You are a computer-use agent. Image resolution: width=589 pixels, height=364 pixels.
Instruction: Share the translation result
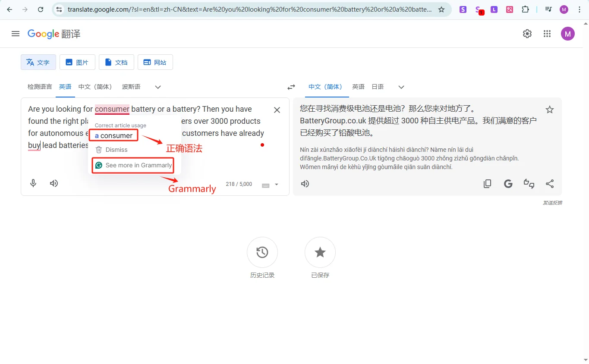pyautogui.click(x=550, y=183)
